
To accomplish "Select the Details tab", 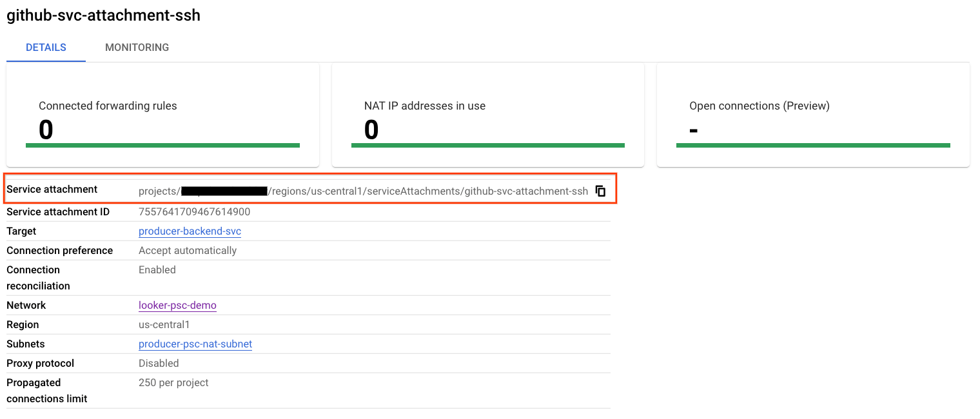I will click(46, 48).
